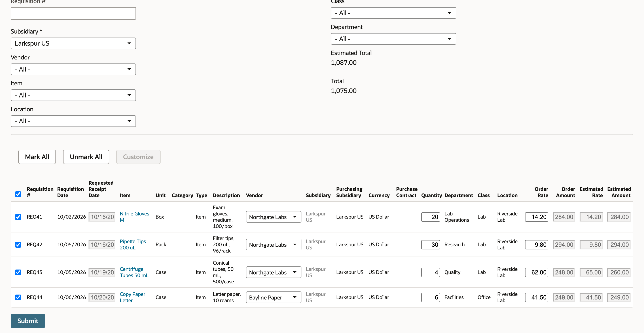Click the receipt date field 10/19/20
The height and width of the screenshot is (333, 644).
(102, 272)
